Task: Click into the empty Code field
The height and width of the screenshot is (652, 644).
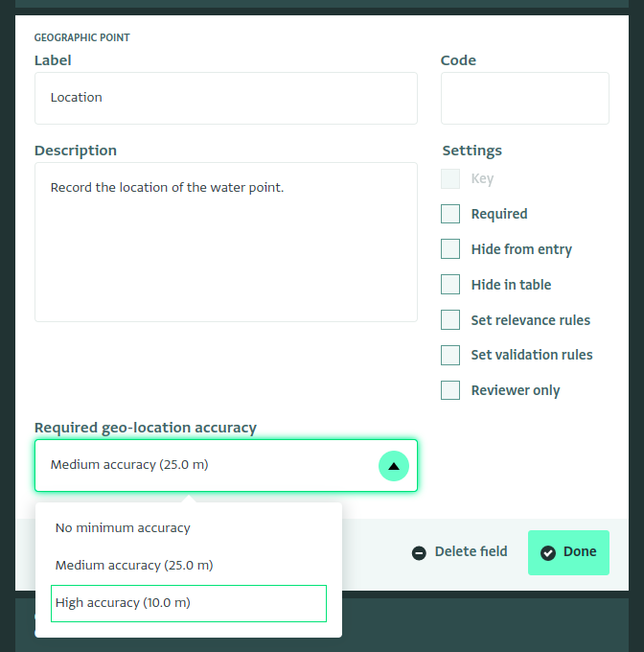Action: click(525, 98)
